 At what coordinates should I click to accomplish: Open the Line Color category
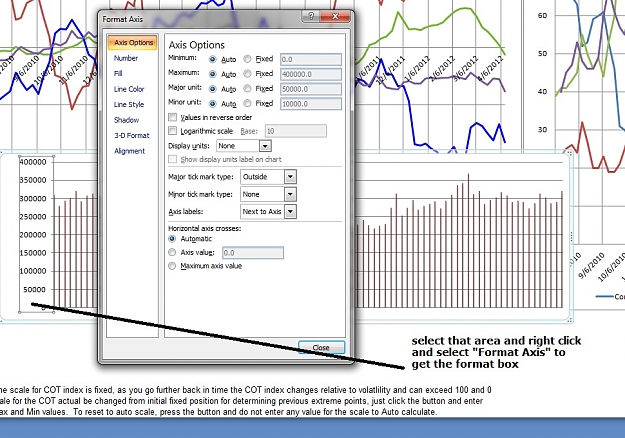click(x=129, y=89)
